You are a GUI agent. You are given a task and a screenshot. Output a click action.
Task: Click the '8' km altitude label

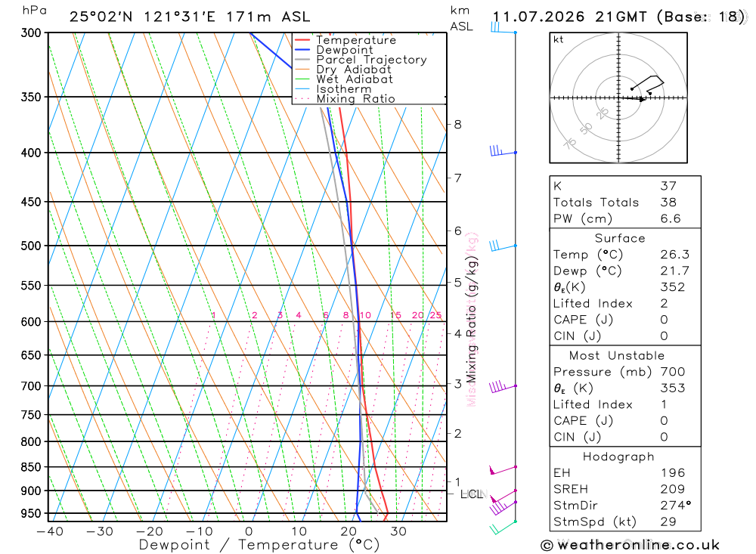[457, 125]
